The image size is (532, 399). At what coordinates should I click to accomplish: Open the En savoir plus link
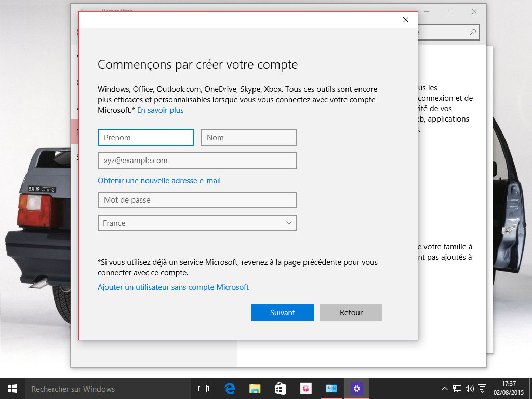[x=160, y=110]
